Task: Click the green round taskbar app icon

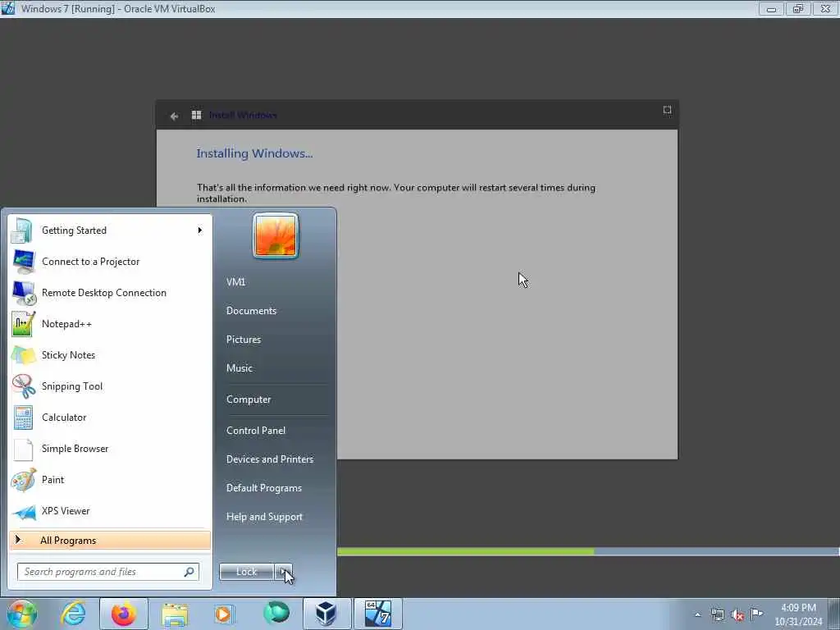Action: point(276,613)
